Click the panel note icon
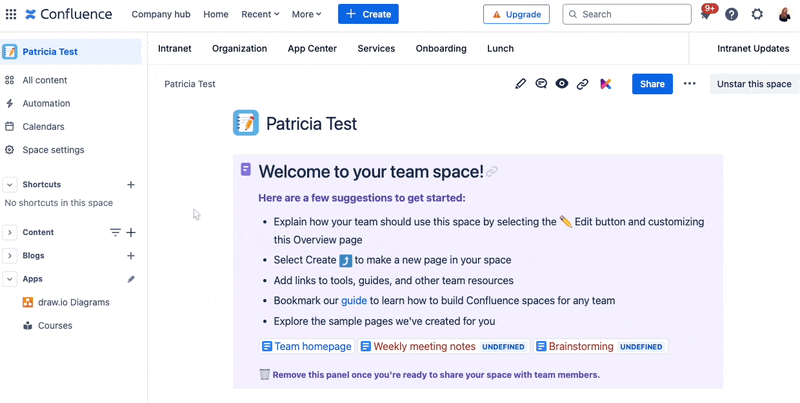This screenshot has width=800, height=403. (246, 169)
